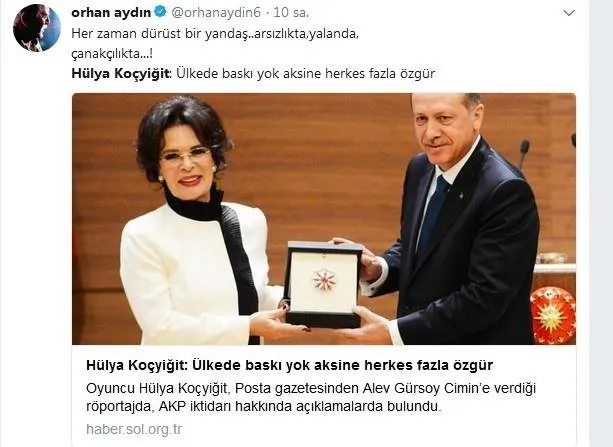The width and height of the screenshot is (613, 447).
Task: Click the 'çanakçılıkta...!' tweet line
Action: point(112,54)
